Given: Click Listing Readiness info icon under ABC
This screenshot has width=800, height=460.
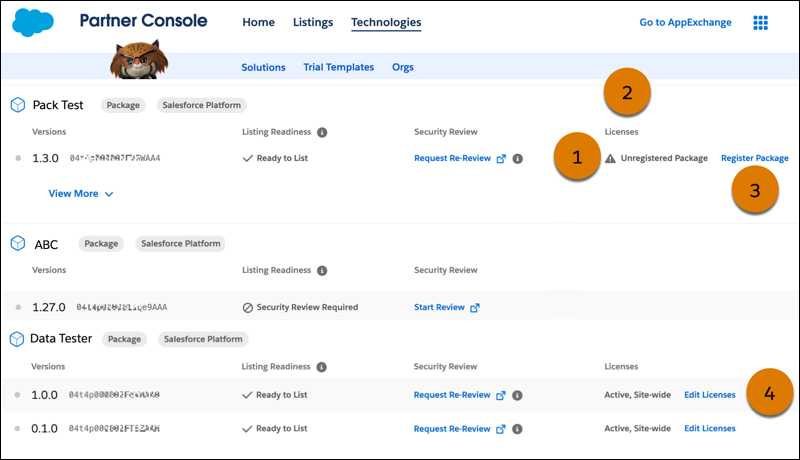Looking at the screenshot, I should click(x=322, y=271).
